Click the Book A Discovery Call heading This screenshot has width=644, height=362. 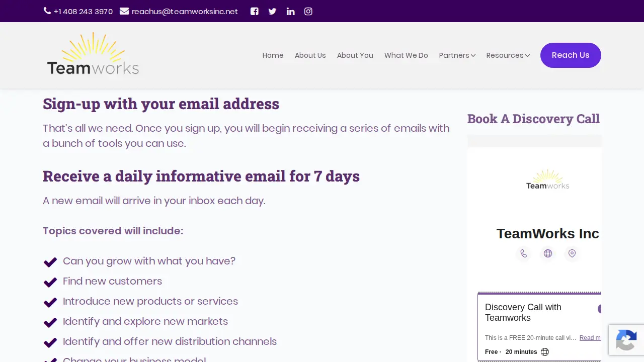coord(533,119)
